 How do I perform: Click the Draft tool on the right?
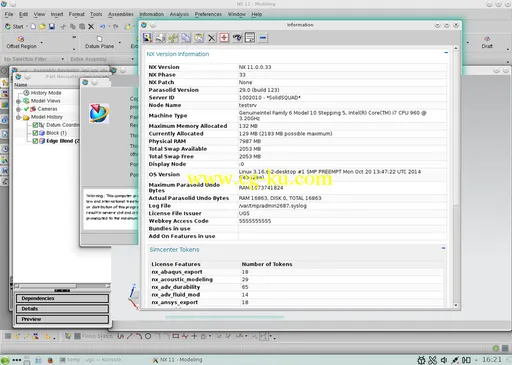pyautogui.click(x=487, y=42)
